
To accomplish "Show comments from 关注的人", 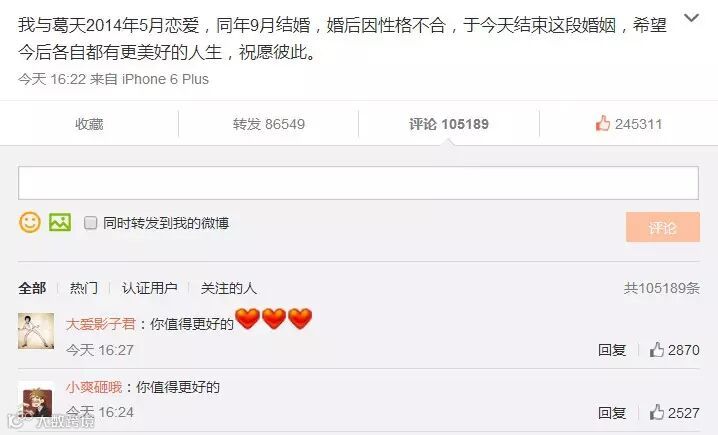I will (228, 288).
